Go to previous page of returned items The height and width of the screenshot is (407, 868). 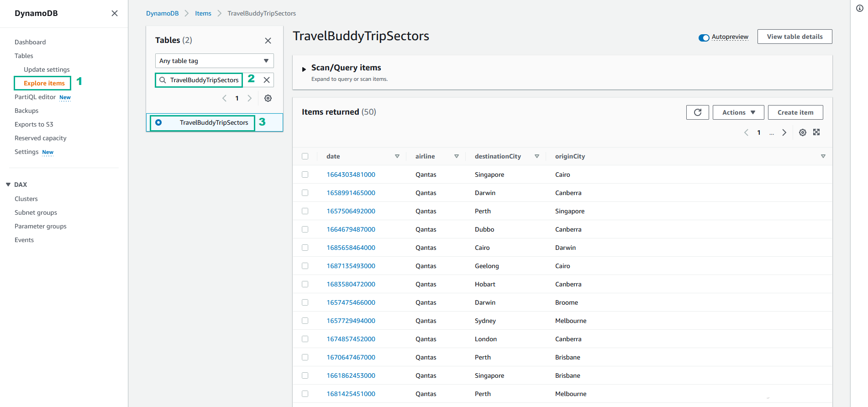746,132
